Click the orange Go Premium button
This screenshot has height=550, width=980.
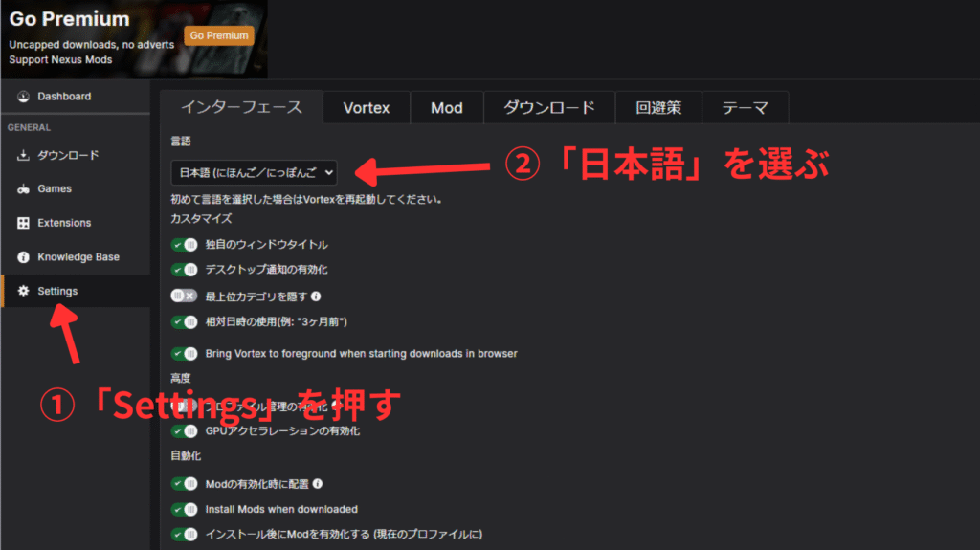(x=219, y=35)
